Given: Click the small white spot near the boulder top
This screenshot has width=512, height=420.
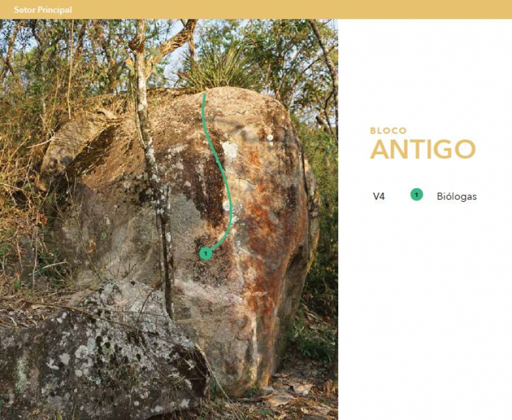Looking at the screenshot, I should (x=269, y=138).
